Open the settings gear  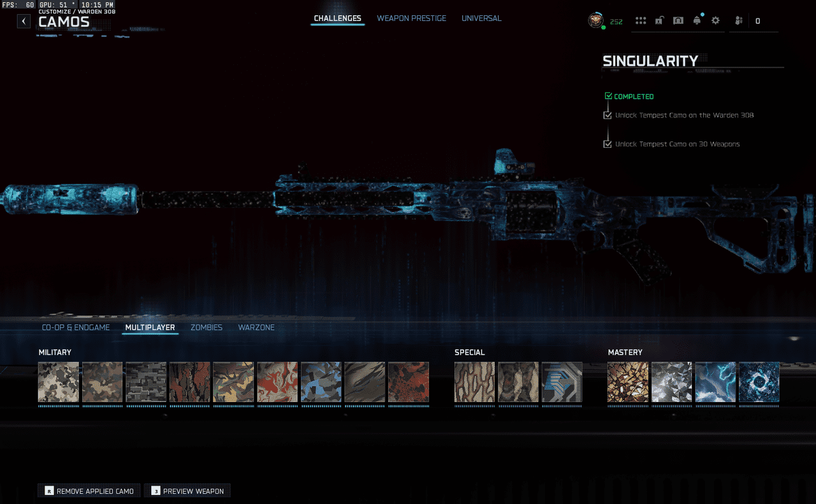click(x=715, y=21)
